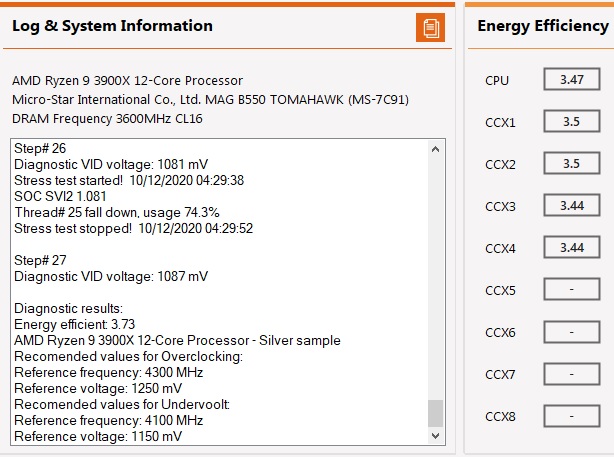Click 'Reference voltage: 1150 mV' line

(x=98, y=436)
